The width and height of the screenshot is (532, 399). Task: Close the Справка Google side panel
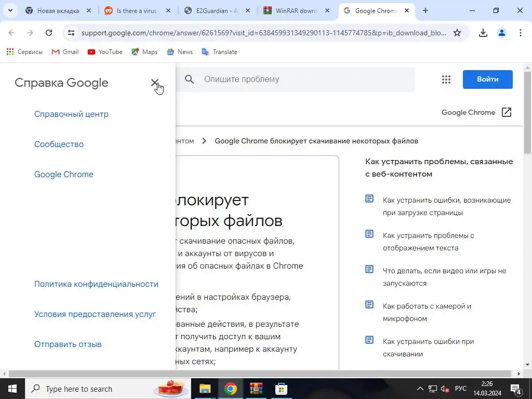pyautogui.click(x=154, y=83)
